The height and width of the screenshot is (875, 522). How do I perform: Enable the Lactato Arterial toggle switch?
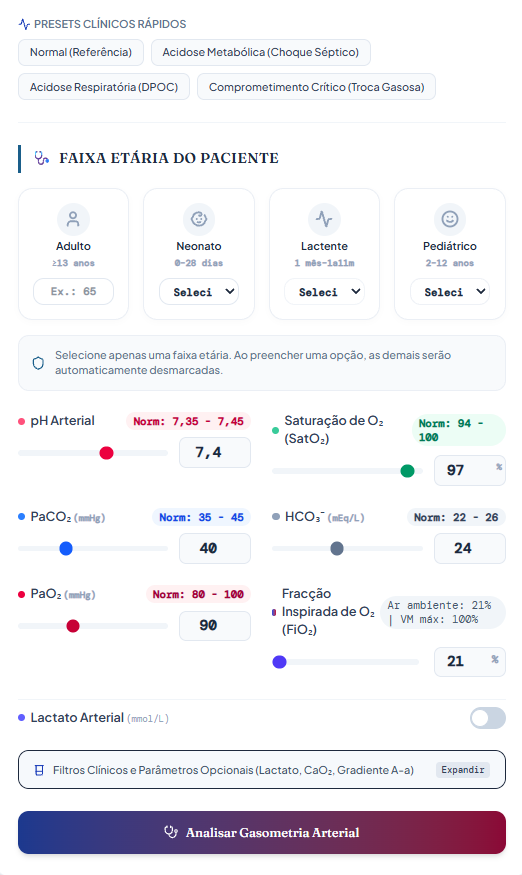(487, 718)
